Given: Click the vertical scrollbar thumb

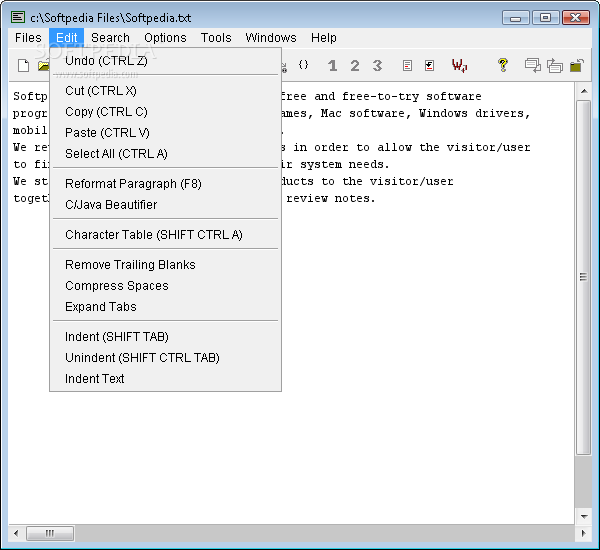Looking at the screenshot, I should (584, 277).
